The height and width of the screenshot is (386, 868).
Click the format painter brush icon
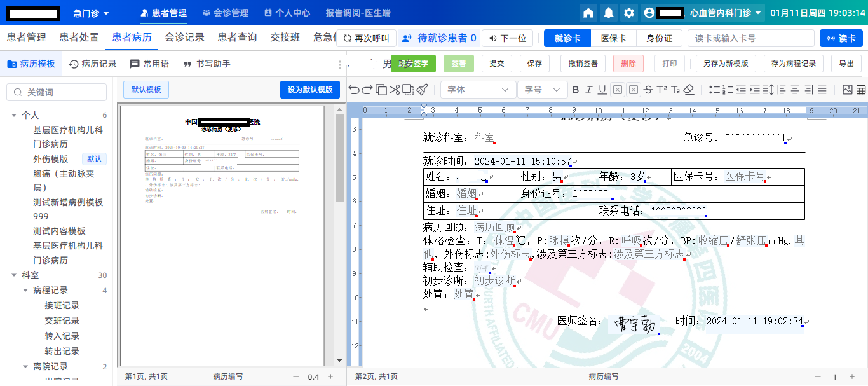(x=422, y=90)
